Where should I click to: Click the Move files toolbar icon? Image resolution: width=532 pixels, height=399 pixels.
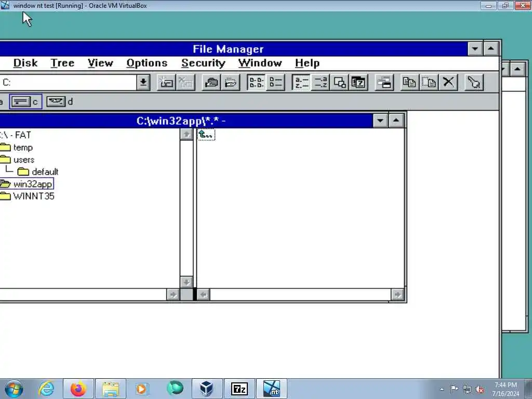[x=429, y=82]
